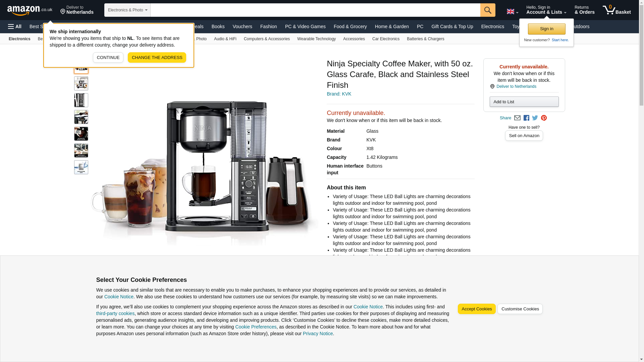Click the Add to List button
Screen dimensions: 644x362
(524, 102)
